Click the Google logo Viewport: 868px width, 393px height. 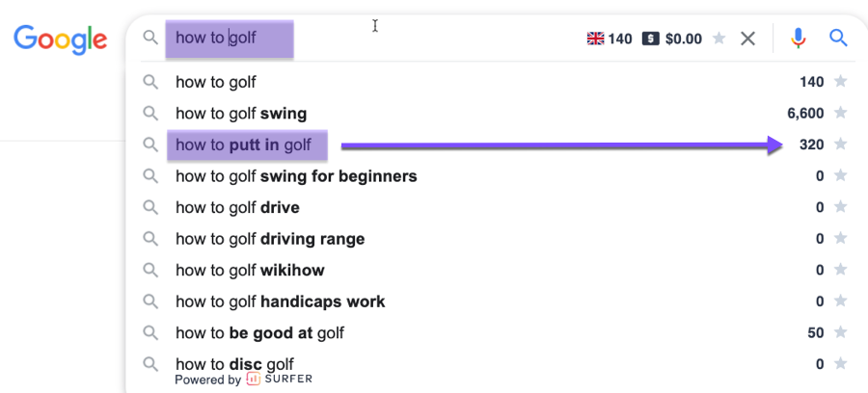(60, 39)
